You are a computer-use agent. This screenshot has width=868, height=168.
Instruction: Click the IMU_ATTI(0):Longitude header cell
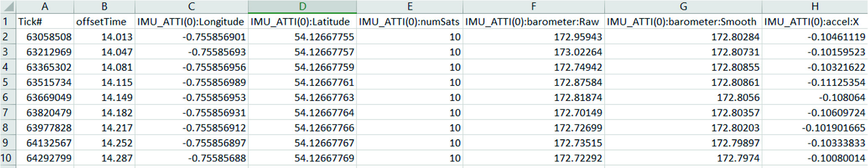coord(191,22)
